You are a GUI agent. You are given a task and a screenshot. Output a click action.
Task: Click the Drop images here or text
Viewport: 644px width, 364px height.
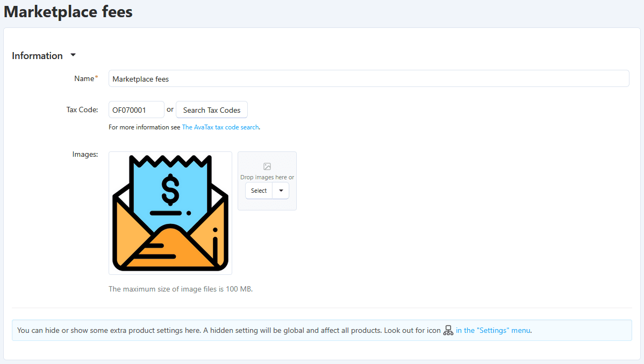click(267, 177)
